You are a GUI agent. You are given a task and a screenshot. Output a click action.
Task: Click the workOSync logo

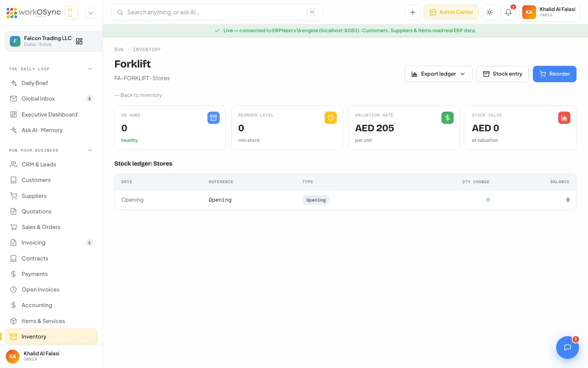click(33, 13)
